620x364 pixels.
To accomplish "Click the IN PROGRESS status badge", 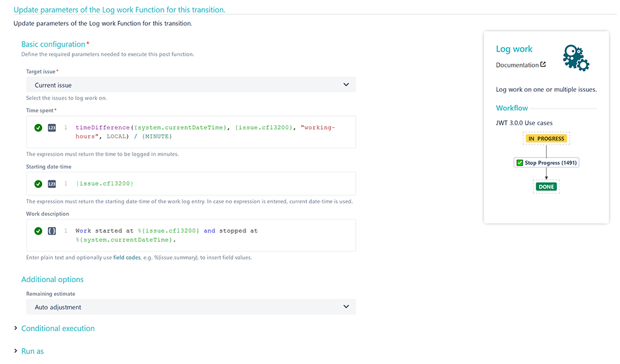I will 546,138.
